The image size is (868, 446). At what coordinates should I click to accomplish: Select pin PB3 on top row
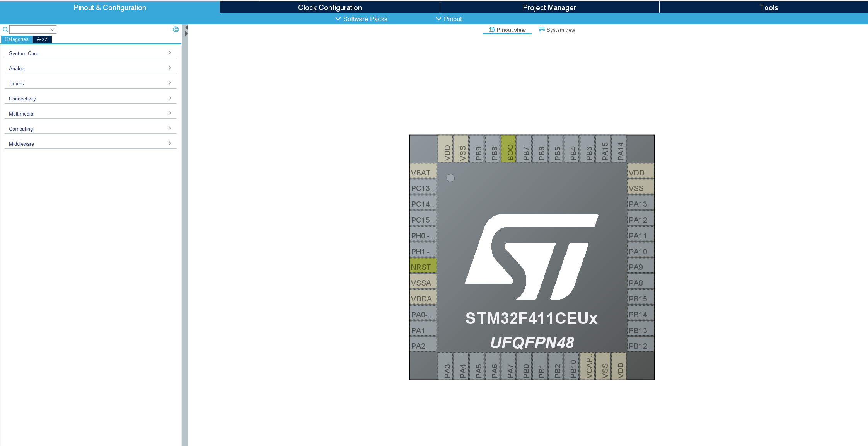click(588, 149)
